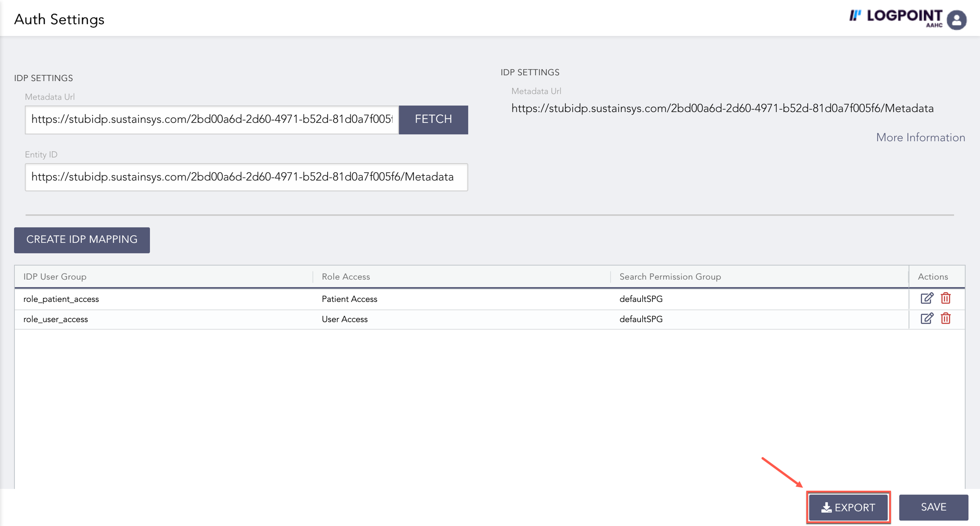Screen dimensions: 980x526
Task: Edit the role_patient_access mapping
Action: 926,299
